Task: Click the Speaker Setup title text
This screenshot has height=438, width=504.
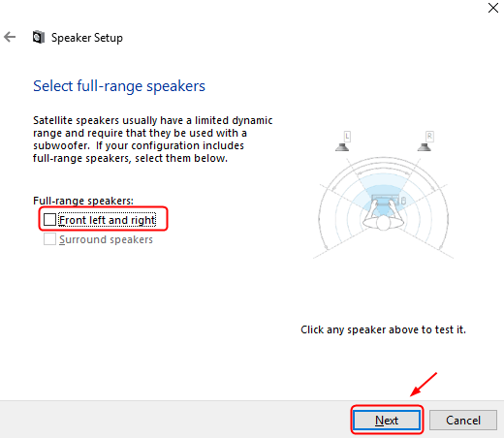Action: tap(87, 38)
